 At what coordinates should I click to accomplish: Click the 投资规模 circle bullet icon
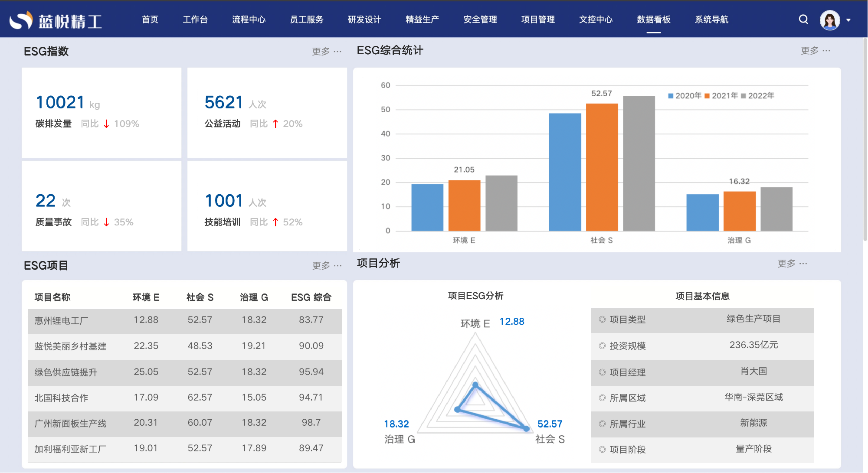coord(602,346)
